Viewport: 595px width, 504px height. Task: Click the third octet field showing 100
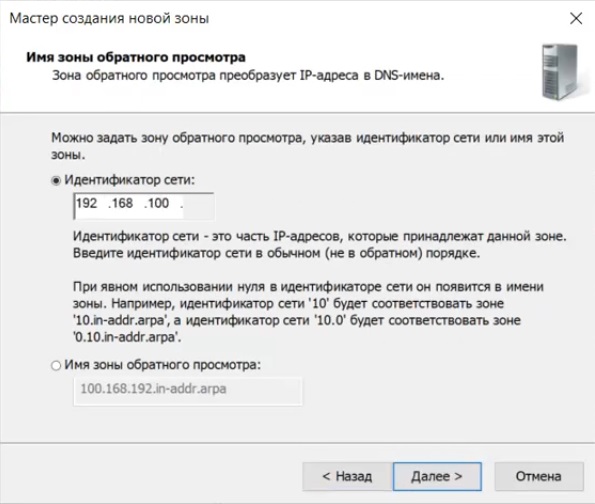tap(156, 203)
